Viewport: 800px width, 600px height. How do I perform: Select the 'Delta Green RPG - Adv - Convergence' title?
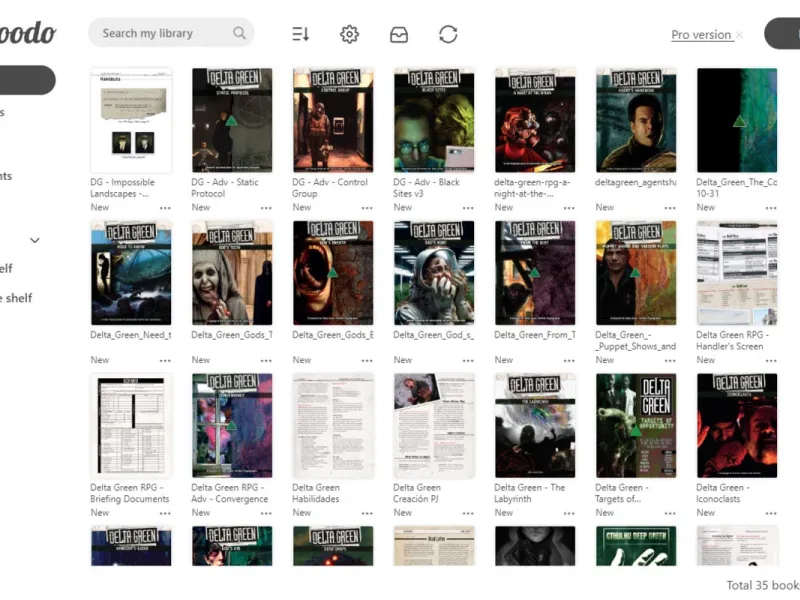[x=230, y=493]
